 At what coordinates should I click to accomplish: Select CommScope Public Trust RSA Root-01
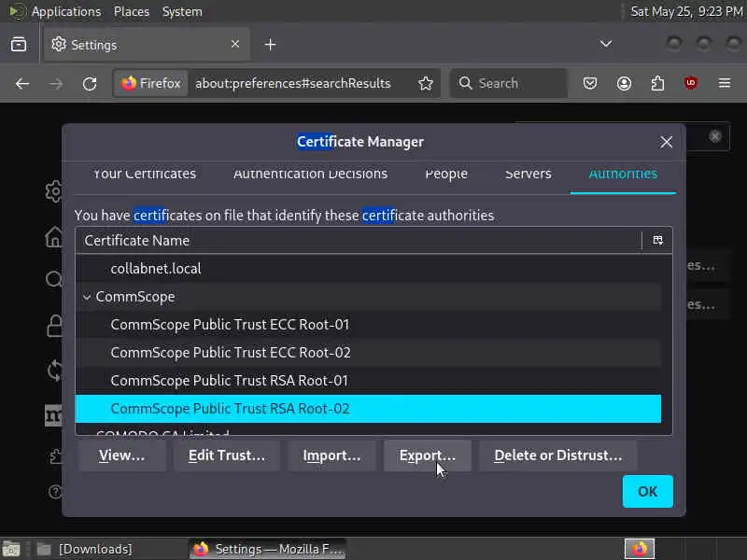368,381
